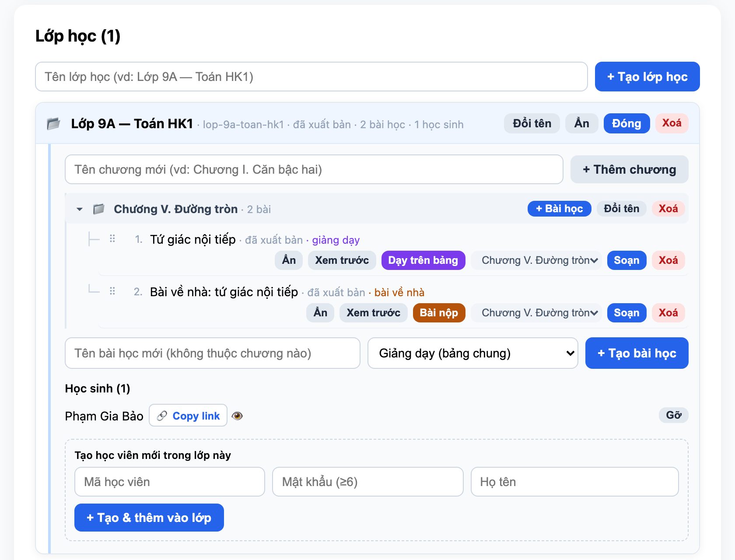Rename Chương V. Đường tròn chapter

(621, 209)
